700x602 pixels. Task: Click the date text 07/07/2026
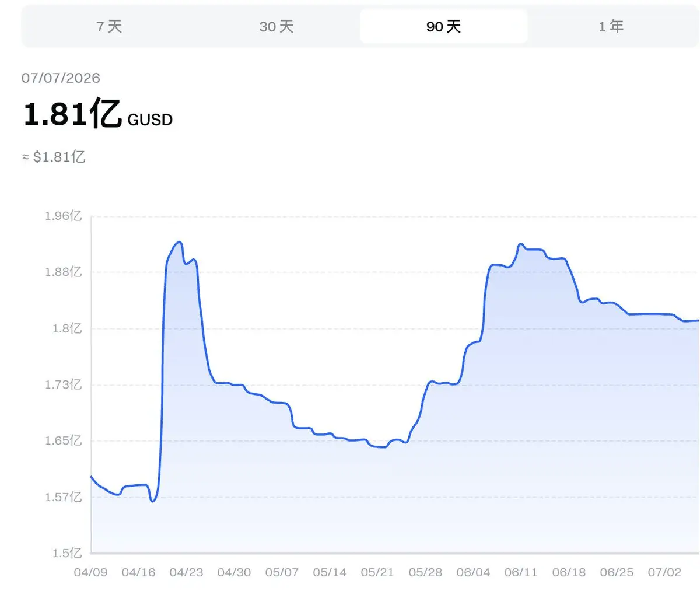(x=61, y=78)
